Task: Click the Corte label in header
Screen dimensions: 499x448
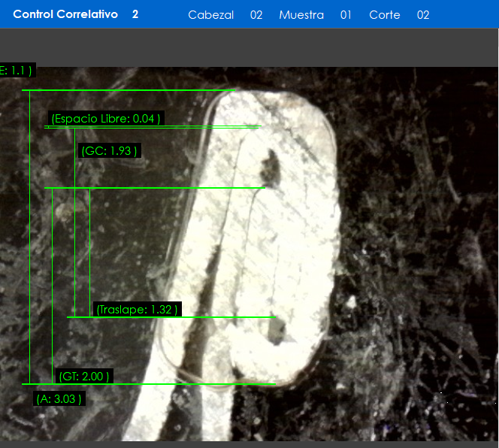Action: [385, 15]
